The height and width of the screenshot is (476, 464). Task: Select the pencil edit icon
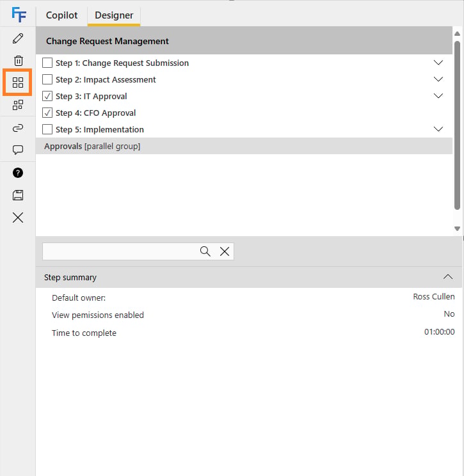pyautogui.click(x=18, y=38)
